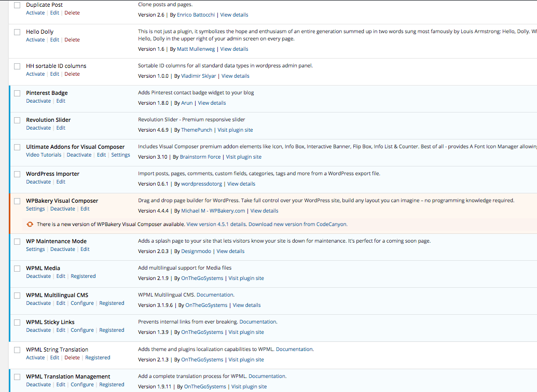Open Matt Mullenweg author link
This screenshot has width=537, height=392.
point(196,49)
